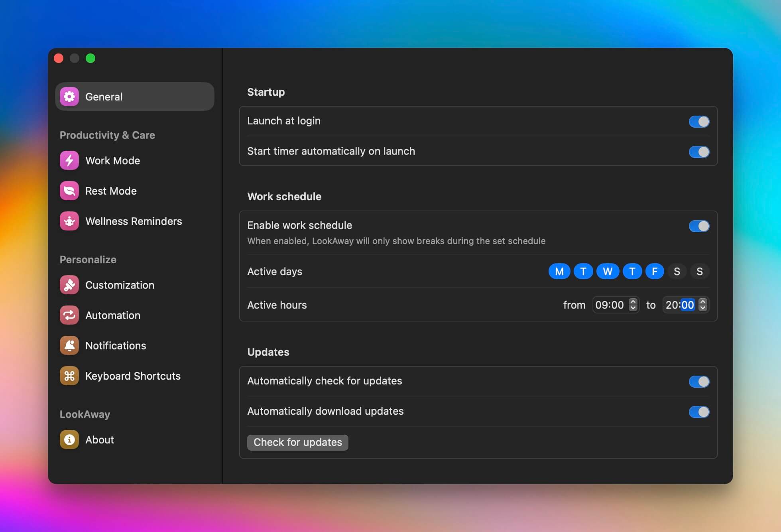The height and width of the screenshot is (532, 781).
Task: Click the Active days label
Action: click(x=275, y=271)
